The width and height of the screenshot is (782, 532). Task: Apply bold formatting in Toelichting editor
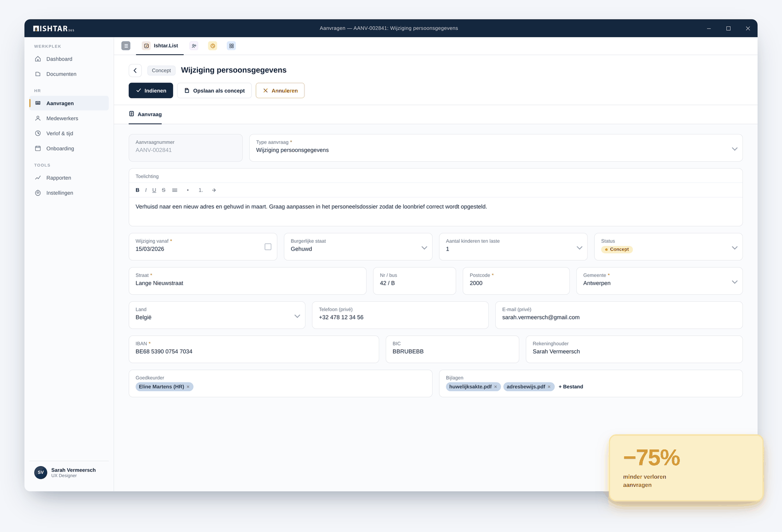tap(137, 190)
